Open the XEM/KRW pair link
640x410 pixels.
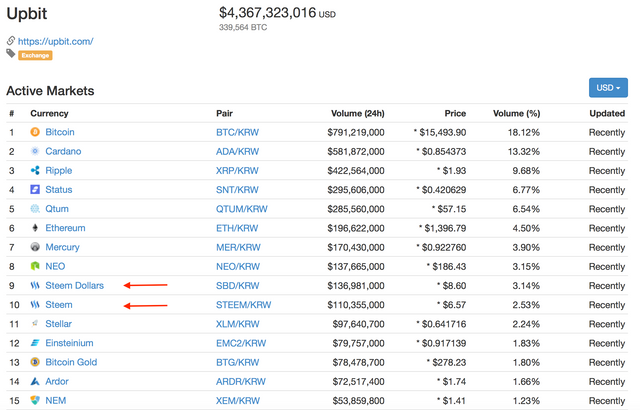238,401
